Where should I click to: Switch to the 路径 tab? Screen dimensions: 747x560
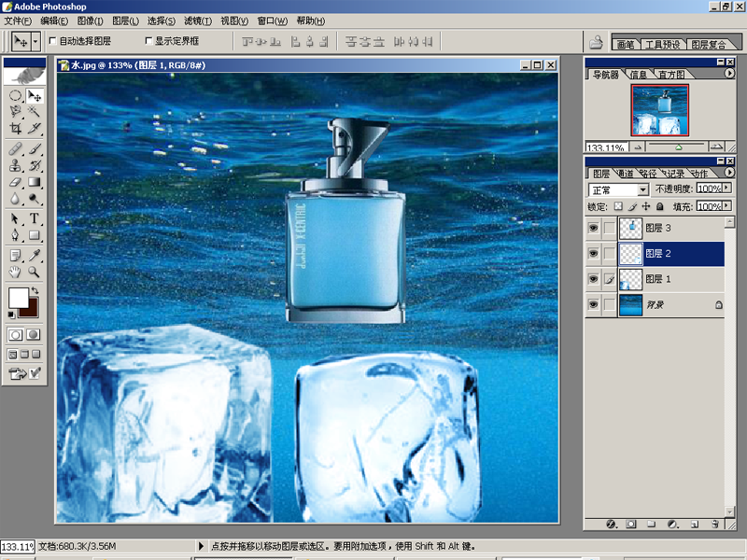(648, 174)
